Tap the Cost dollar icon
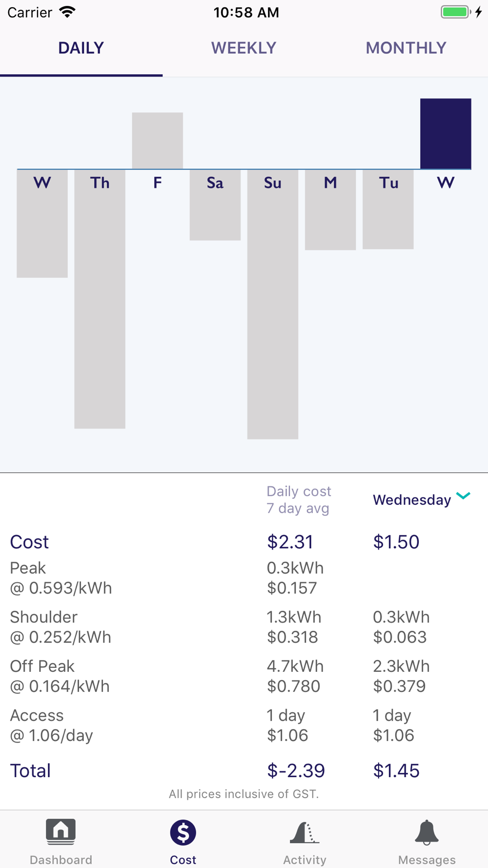 click(183, 833)
